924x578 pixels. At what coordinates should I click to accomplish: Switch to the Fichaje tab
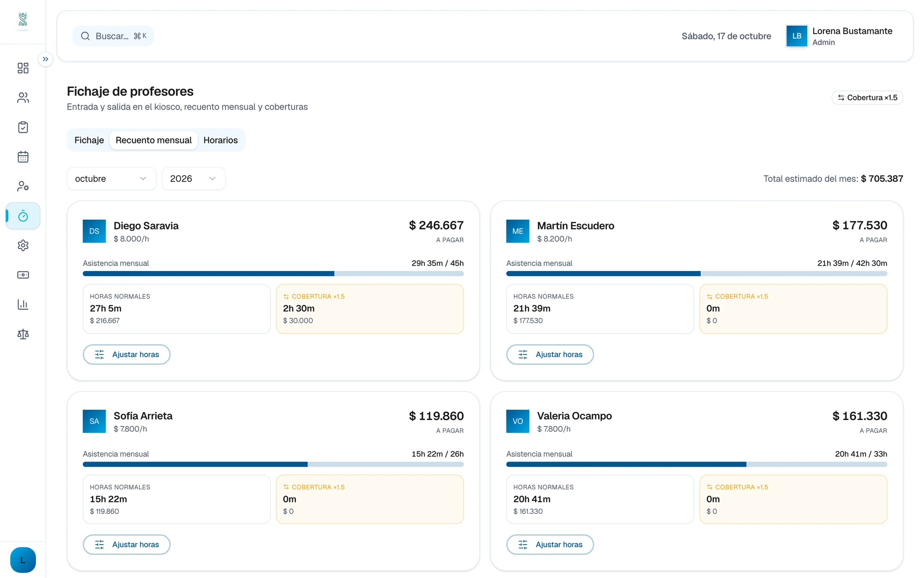[x=89, y=140]
